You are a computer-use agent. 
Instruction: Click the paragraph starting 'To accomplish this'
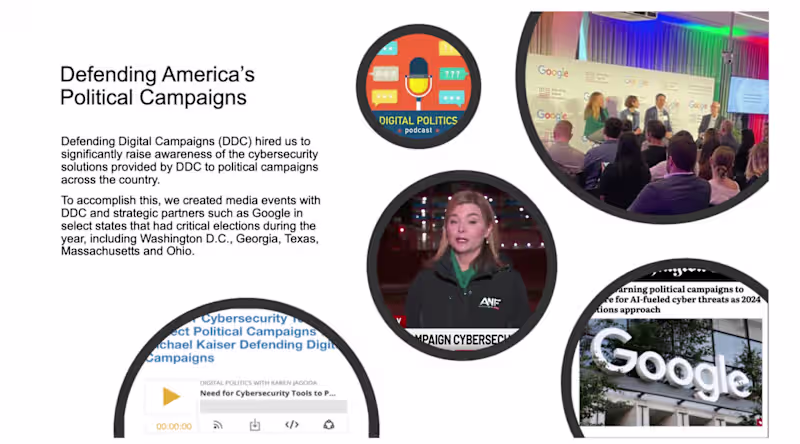191,226
